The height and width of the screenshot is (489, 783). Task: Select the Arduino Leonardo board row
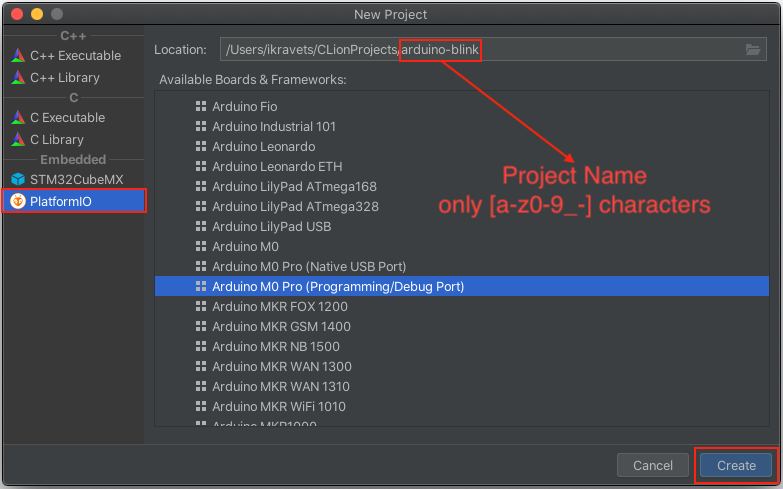462,146
